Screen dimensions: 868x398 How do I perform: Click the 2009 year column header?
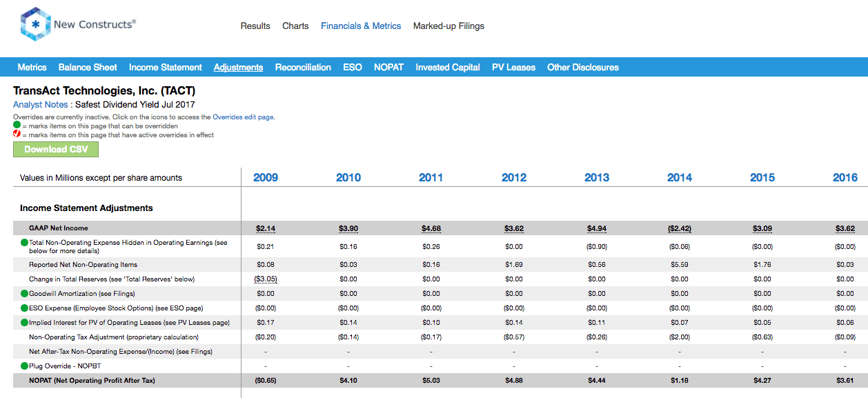pos(266,178)
